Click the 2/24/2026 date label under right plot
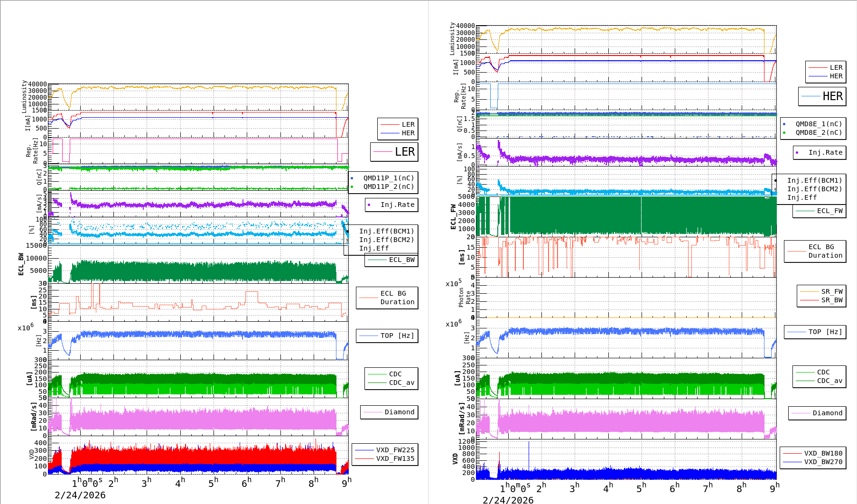Viewport: 857px width, 504px height. coord(508,500)
